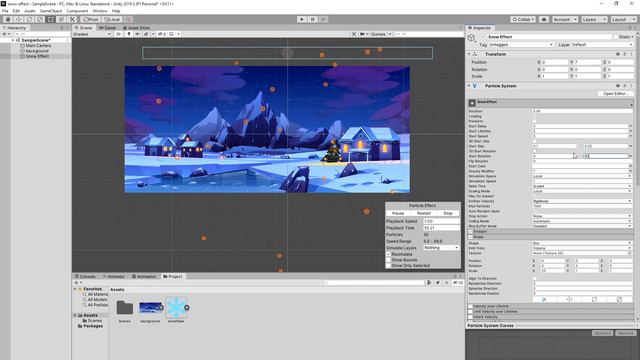Open the GameObject menu
The height and width of the screenshot is (360, 640).
click(x=51, y=11)
